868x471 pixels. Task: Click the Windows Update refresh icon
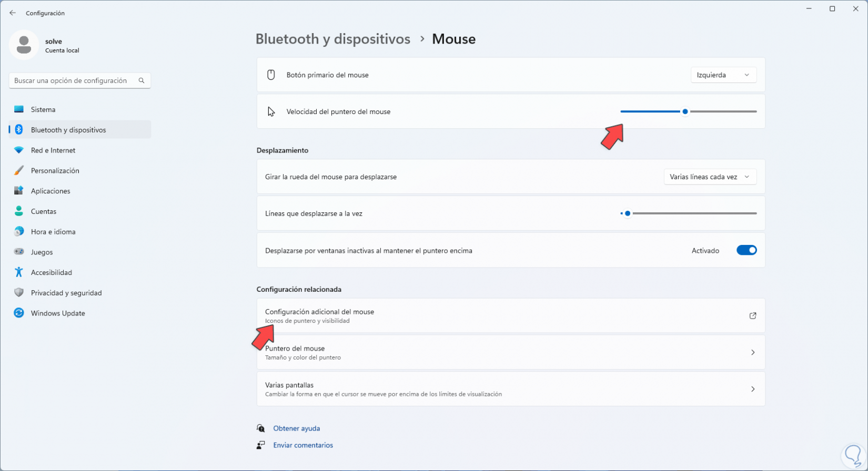click(x=19, y=313)
